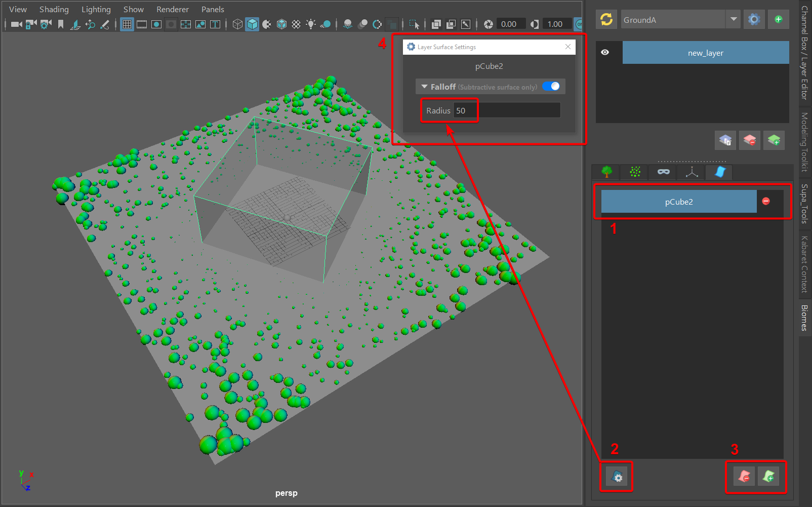Click Use Default Material icon
This screenshot has height=507, width=812.
point(267,24)
